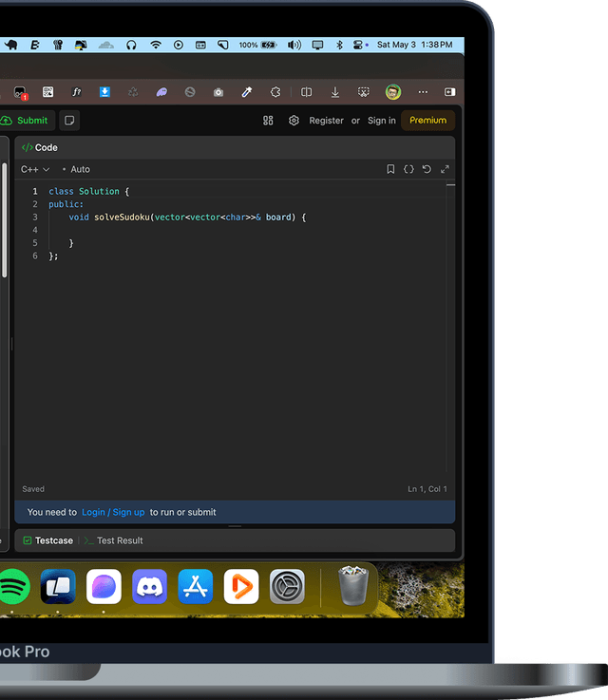Click the Saved status text

33,489
